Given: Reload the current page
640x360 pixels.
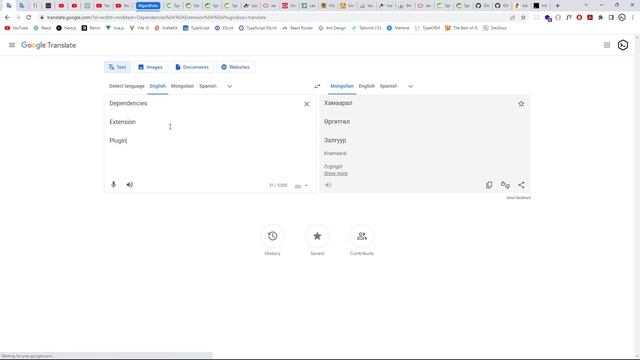Looking at the screenshot, I should (x=29, y=18).
